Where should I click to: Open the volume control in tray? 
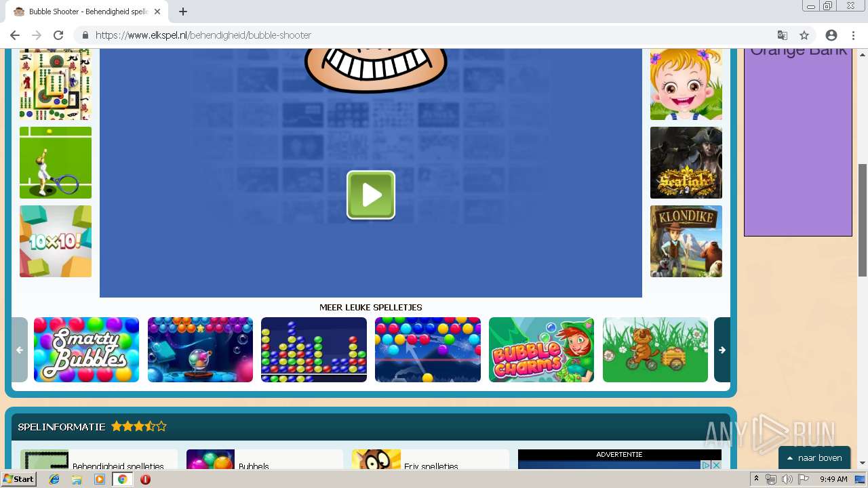pyautogui.click(x=787, y=479)
